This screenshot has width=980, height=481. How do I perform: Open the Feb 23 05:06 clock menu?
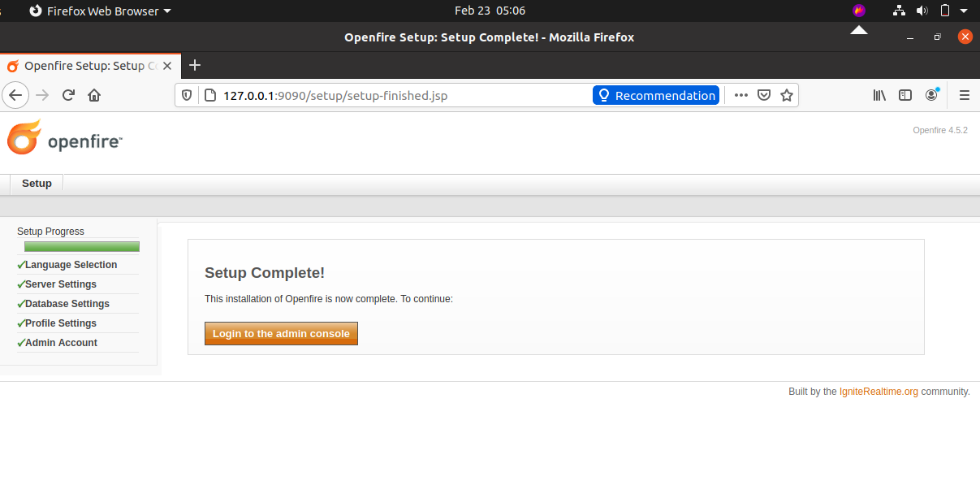[490, 11]
